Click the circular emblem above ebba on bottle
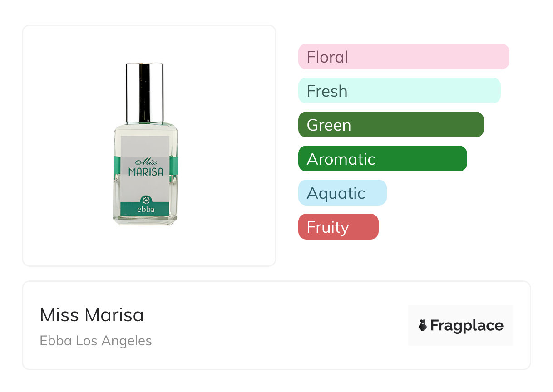This screenshot has height=392, width=553. coord(146,200)
